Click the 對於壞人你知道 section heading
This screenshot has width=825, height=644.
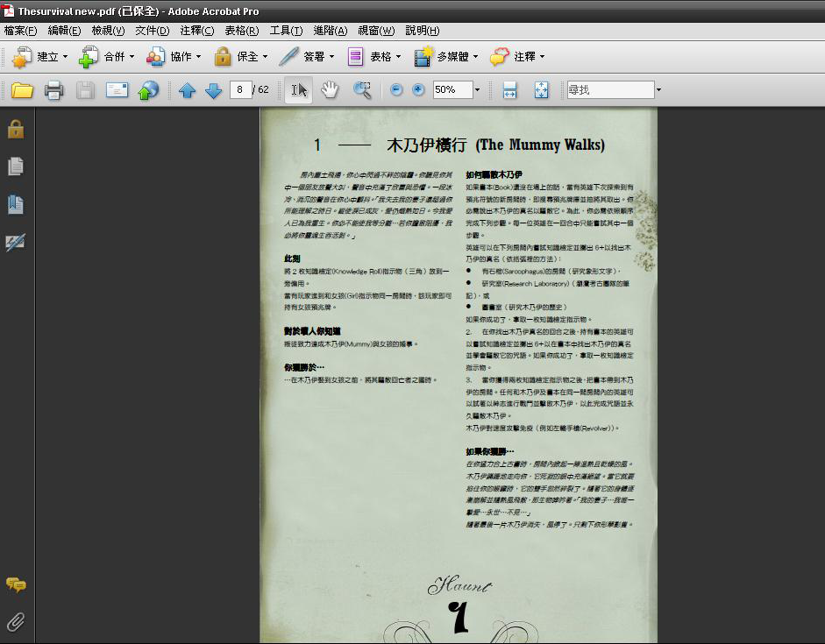[312, 331]
